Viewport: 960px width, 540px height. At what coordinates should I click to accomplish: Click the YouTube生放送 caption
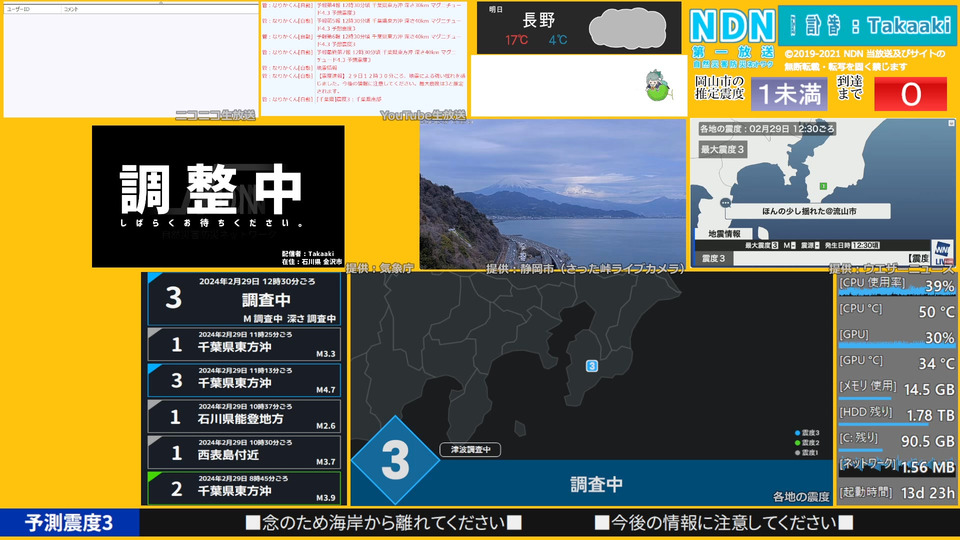[423, 115]
